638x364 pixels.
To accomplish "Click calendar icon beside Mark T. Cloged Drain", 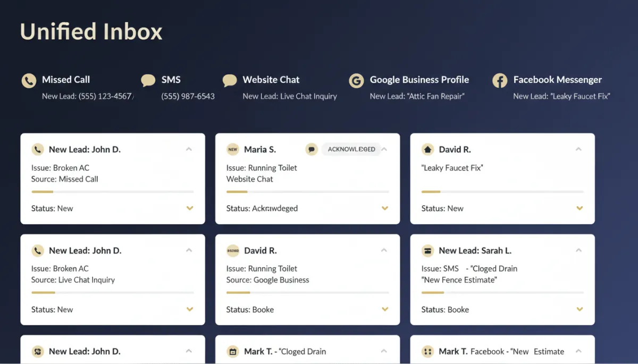I will point(232,351).
